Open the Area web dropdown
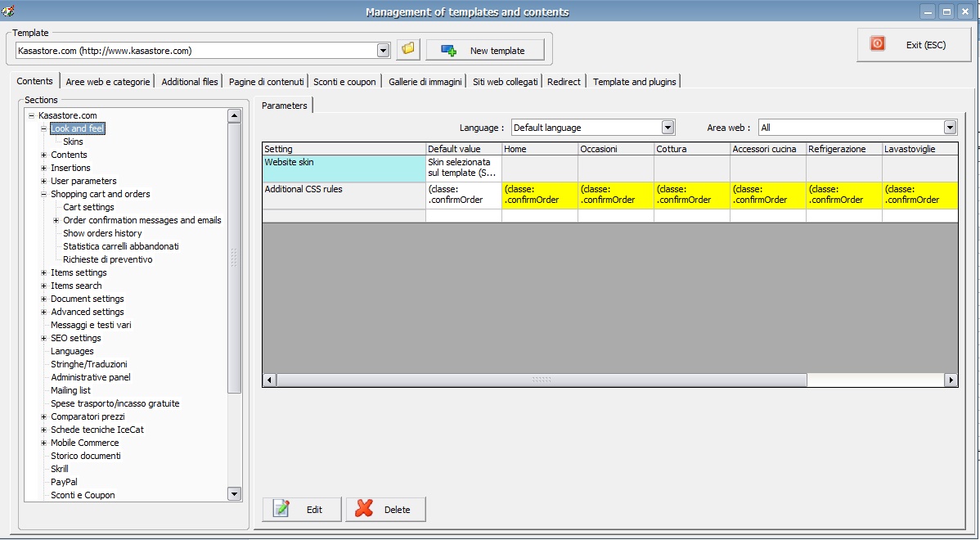The height and width of the screenshot is (540, 980). click(x=950, y=128)
